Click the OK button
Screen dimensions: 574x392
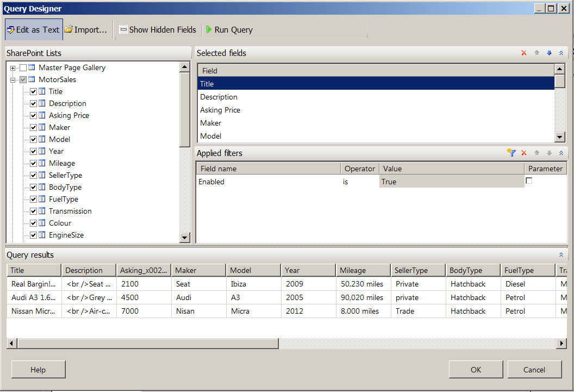[x=476, y=370]
